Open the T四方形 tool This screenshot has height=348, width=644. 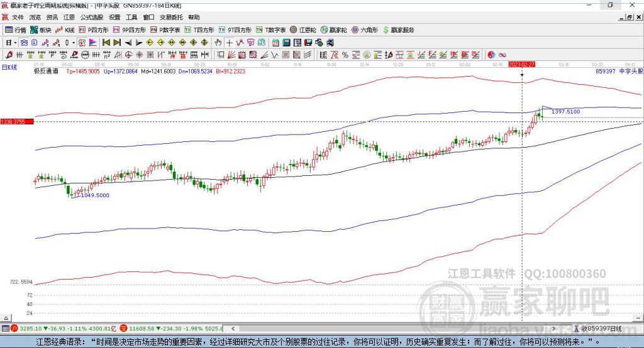pyautogui.click(x=199, y=30)
